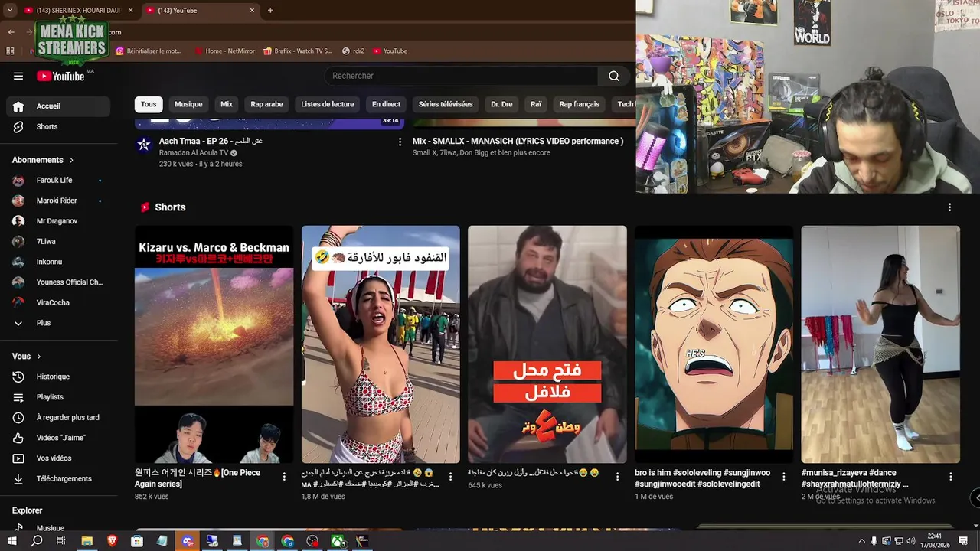The height and width of the screenshot is (551, 980).
Task: Open the Sung Jinwoo anime Short
Action: (x=714, y=344)
